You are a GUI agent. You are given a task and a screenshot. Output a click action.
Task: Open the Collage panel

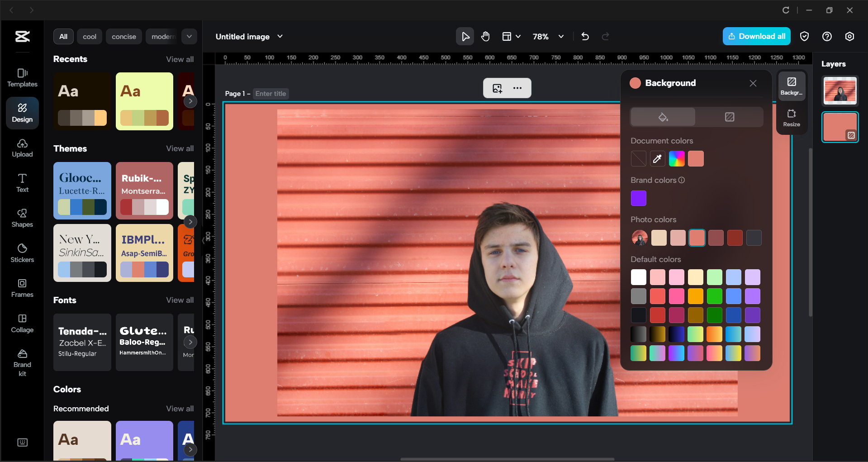(x=22, y=323)
